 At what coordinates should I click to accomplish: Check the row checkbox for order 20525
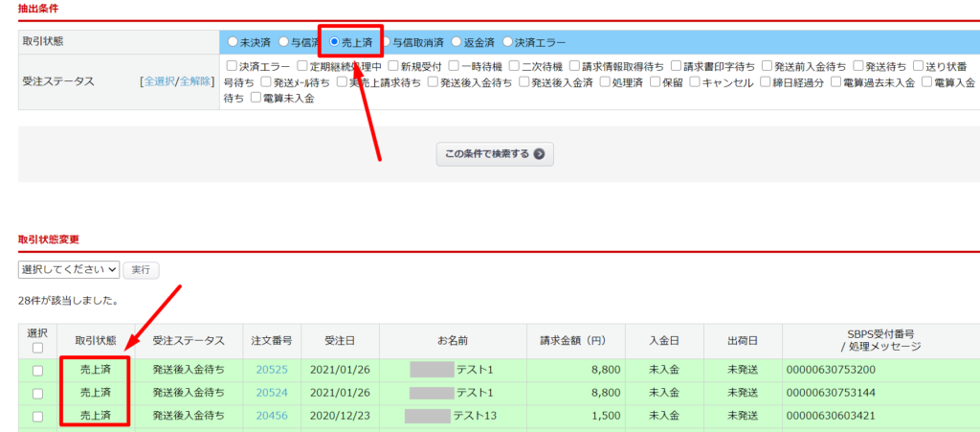point(37,370)
